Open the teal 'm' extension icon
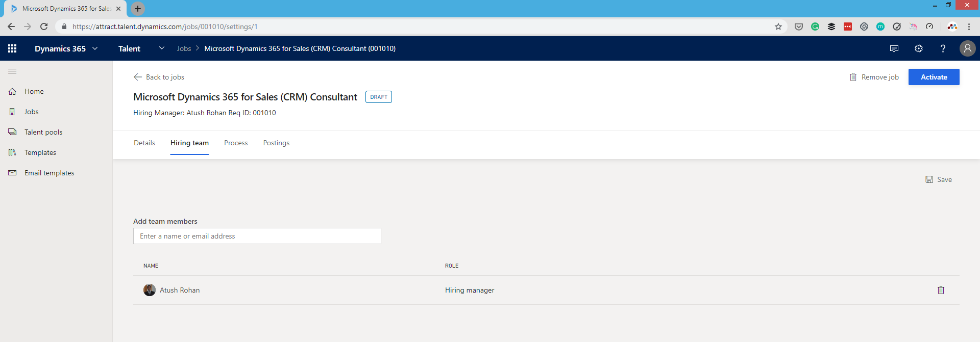Screen dimensions: 980x342 point(880,27)
